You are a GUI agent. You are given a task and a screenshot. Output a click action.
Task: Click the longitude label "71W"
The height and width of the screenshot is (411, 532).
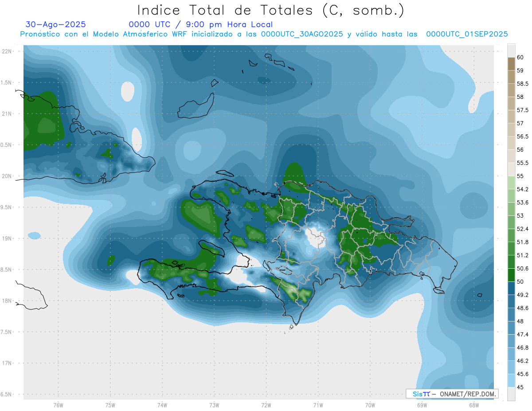[x=318, y=404]
